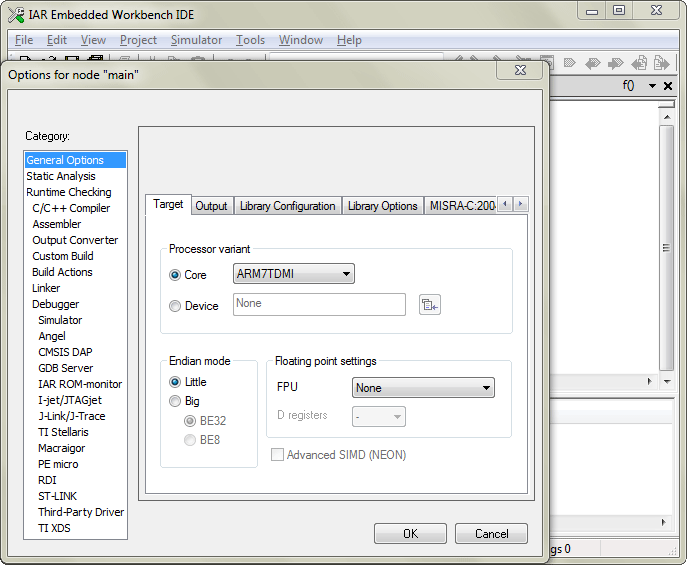Open the Help menu
The image size is (687, 565).
[349, 40]
